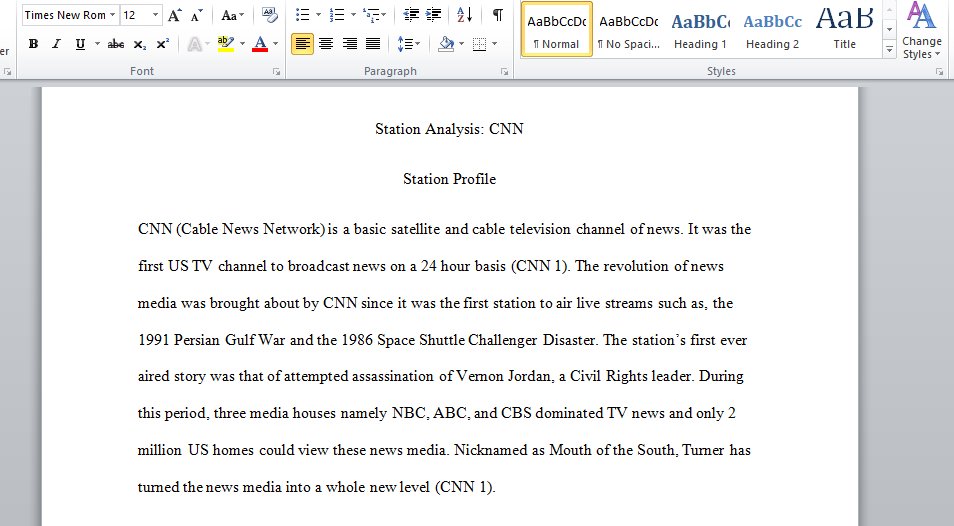Increase the paragraph indent
Image resolution: width=954 pixels, height=526 pixels.
[x=433, y=15]
